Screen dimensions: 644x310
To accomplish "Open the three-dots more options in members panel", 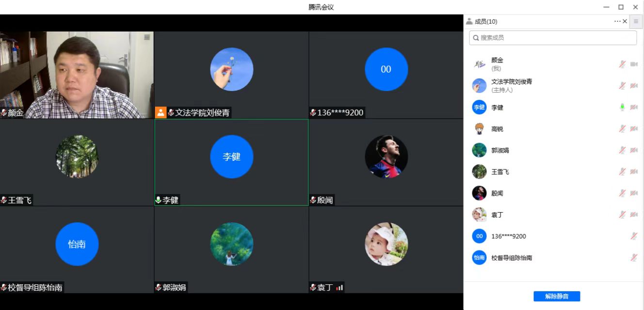I will [617, 21].
